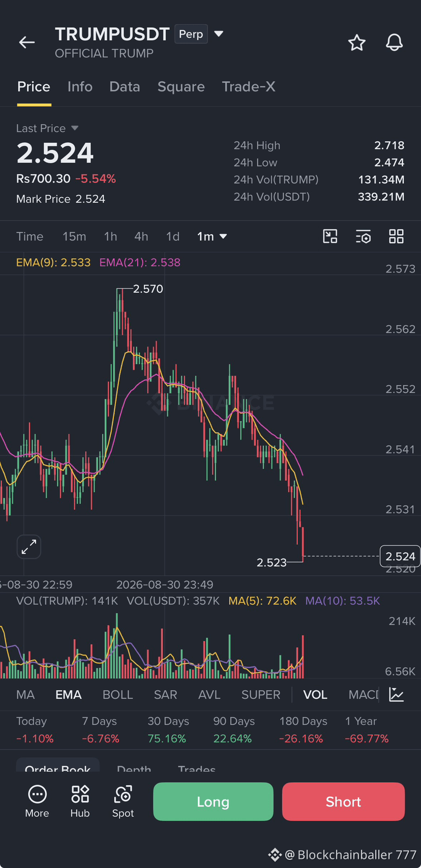Tap the 2.523 low price marker
The width and height of the screenshot is (421, 868).
pos(272,562)
